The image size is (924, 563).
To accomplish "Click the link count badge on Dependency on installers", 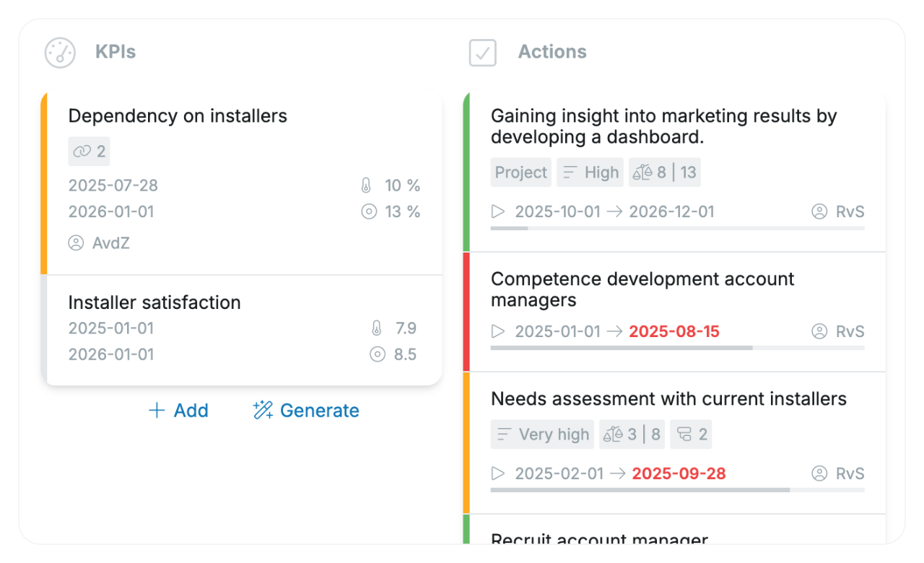I will [89, 152].
